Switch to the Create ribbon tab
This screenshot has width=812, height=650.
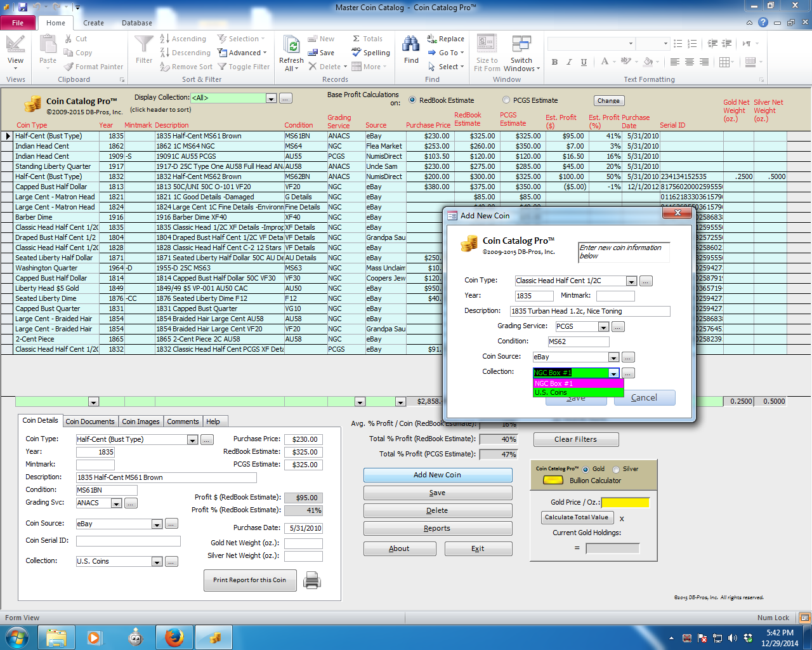tap(93, 23)
